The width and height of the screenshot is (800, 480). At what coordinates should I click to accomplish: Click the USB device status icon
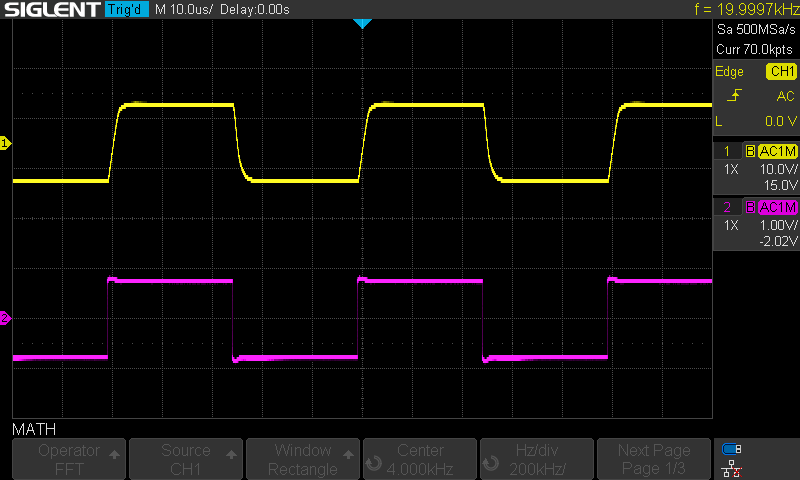(732, 449)
